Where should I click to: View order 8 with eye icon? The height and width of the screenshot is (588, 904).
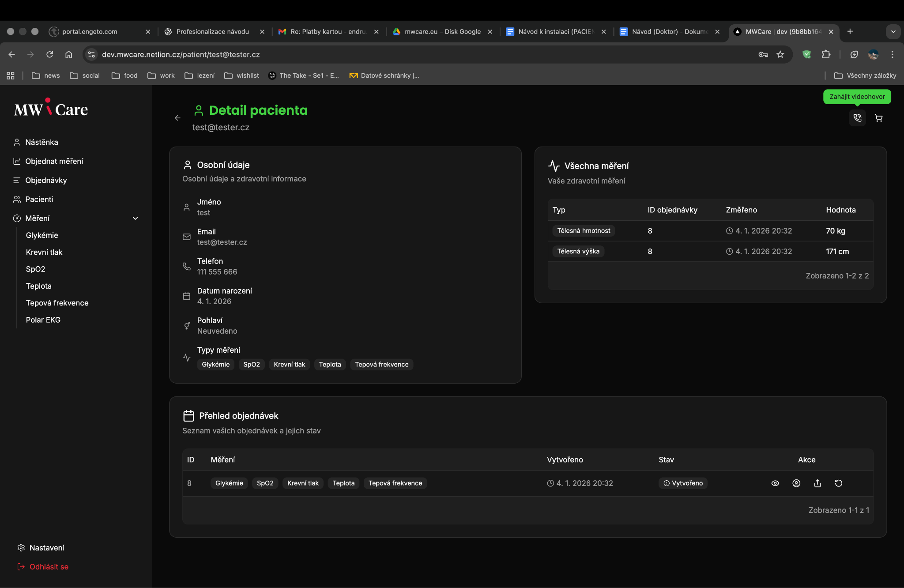tap(775, 483)
